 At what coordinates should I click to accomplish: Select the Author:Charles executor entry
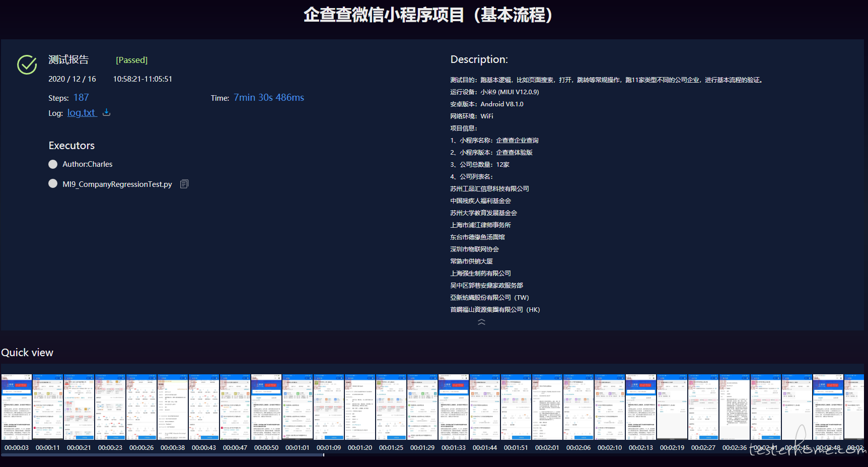coord(88,164)
